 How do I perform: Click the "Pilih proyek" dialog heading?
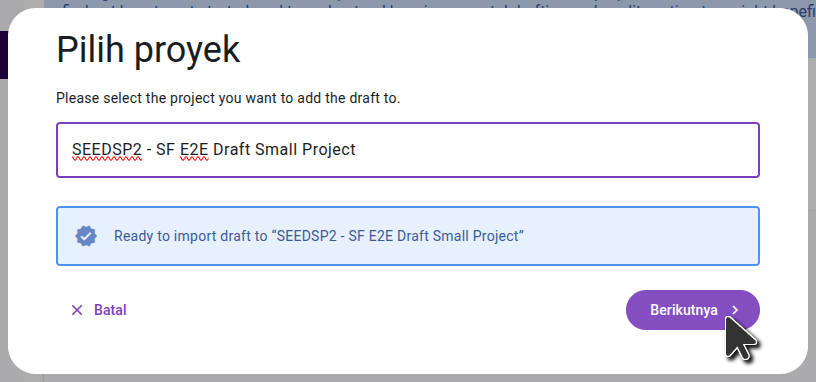coord(148,50)
